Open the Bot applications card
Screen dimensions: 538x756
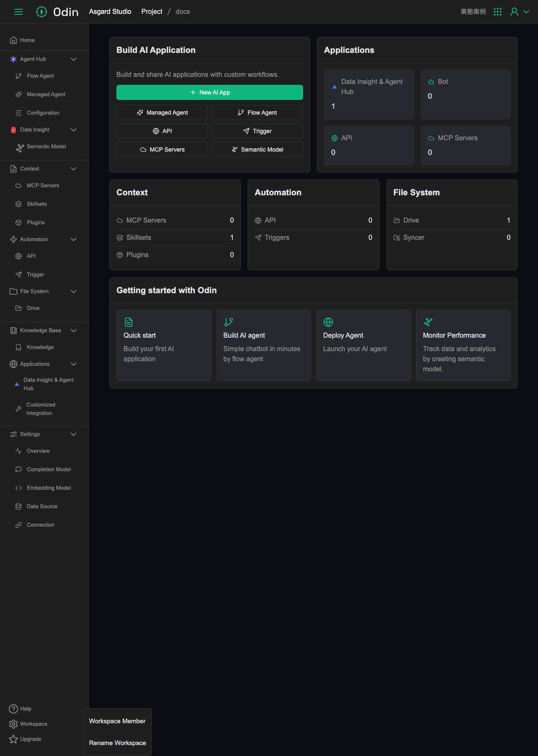466,94
